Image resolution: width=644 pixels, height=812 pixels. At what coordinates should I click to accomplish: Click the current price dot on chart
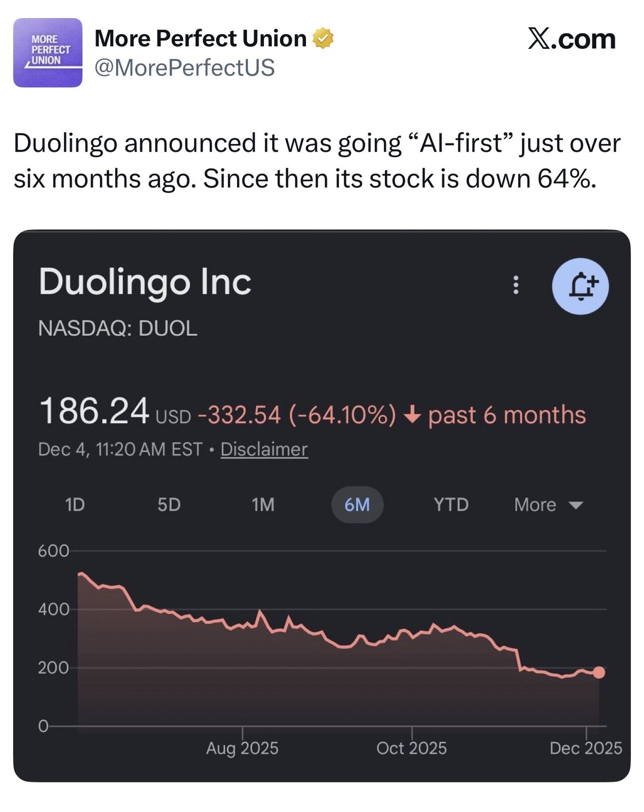[x=599, y=672]
